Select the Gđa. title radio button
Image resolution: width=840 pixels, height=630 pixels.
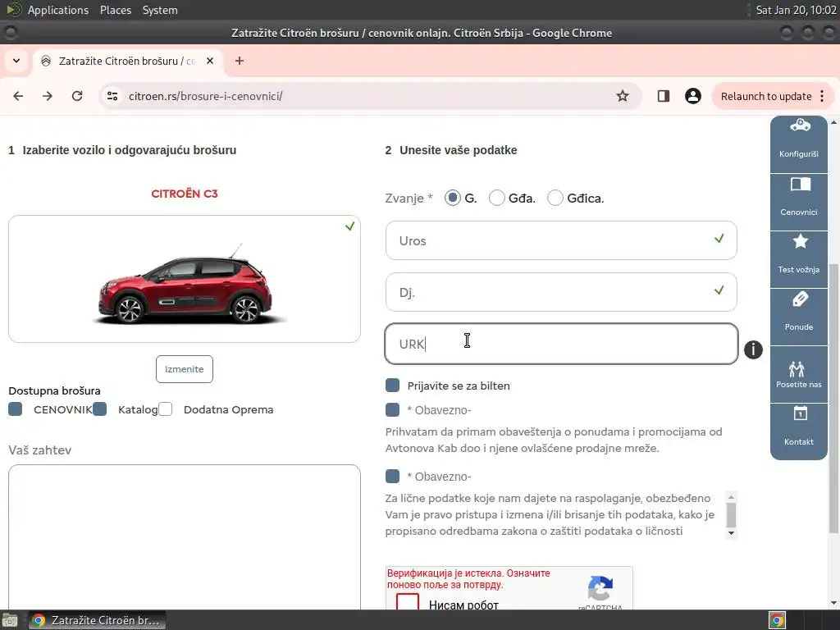496,198
